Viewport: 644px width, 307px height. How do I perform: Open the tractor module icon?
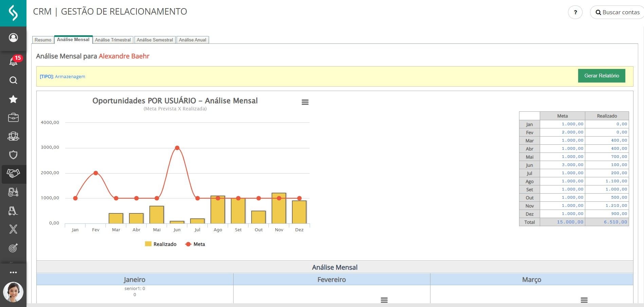tap(13, 192)
